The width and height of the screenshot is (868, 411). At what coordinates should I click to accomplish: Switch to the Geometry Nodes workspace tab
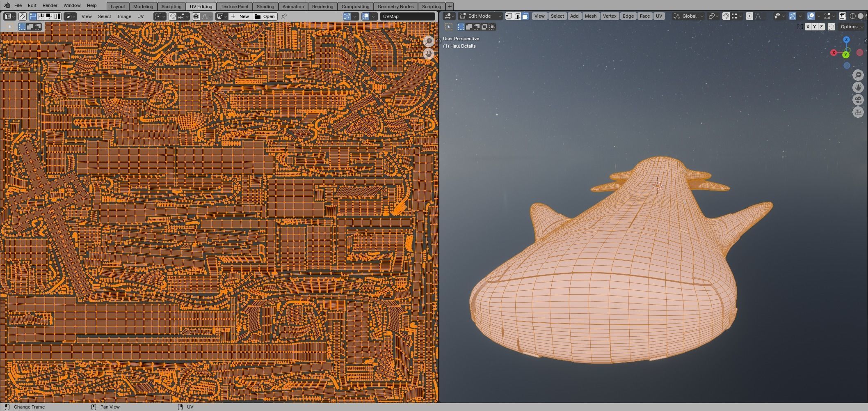395,7
